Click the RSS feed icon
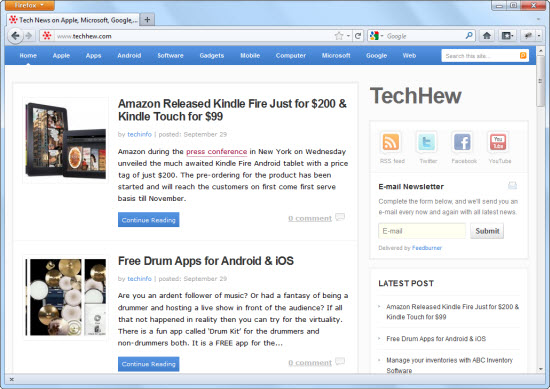Image resolution: width=550 pixels, height=389 pixels. click(x=391, y=142)
